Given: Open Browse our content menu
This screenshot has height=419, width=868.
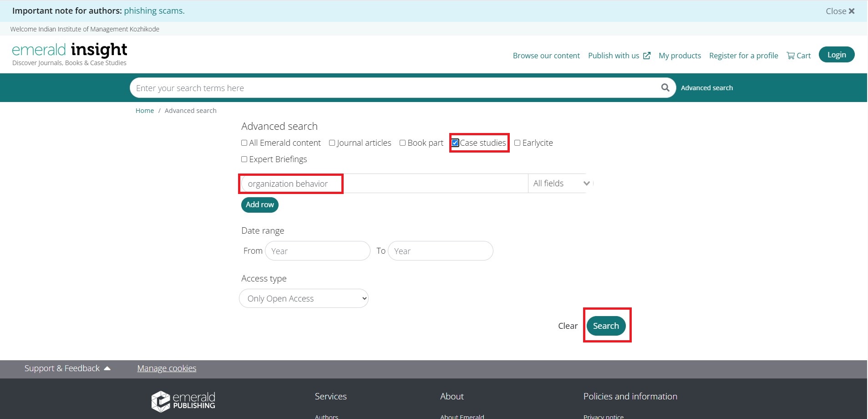Looking at the screenshot, I should [546, 56].
